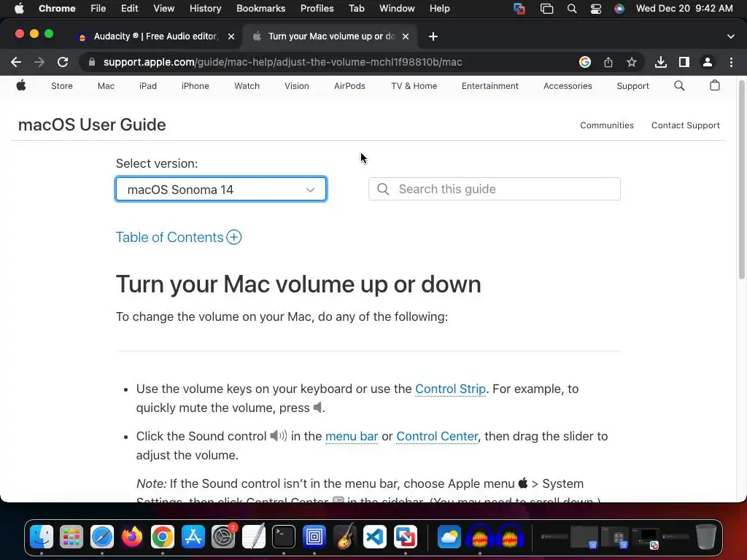Viewport: 747px width, 560px height.
Task: Click the Google icon in the address bar
Action: [584, 62]
